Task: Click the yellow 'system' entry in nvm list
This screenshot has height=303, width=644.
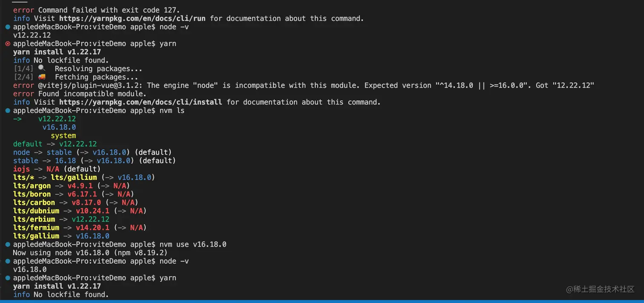Action: click(x=63, y=136)
